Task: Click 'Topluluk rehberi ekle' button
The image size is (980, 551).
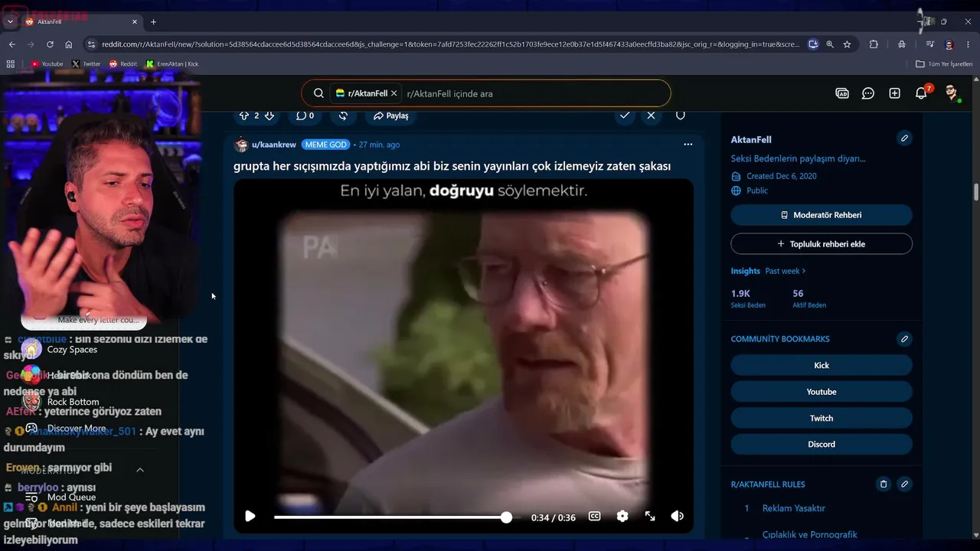Action: (x=822, y=244)
